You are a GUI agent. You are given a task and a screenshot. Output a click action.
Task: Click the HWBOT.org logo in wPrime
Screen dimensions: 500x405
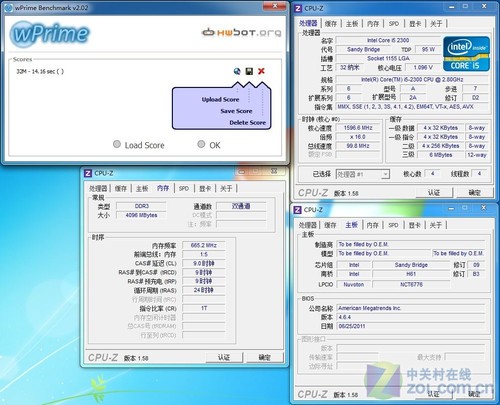[242, 32]
